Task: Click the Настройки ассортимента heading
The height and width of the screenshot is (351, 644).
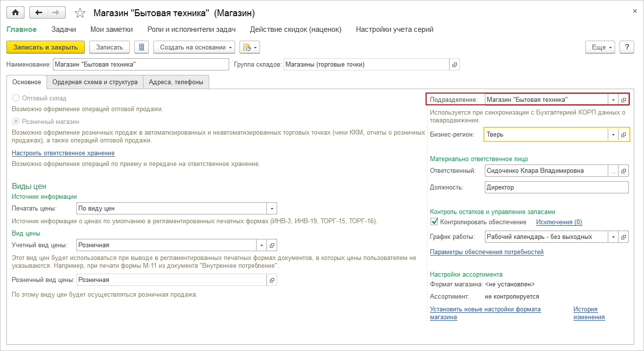Action: click(x=466, y=274)
